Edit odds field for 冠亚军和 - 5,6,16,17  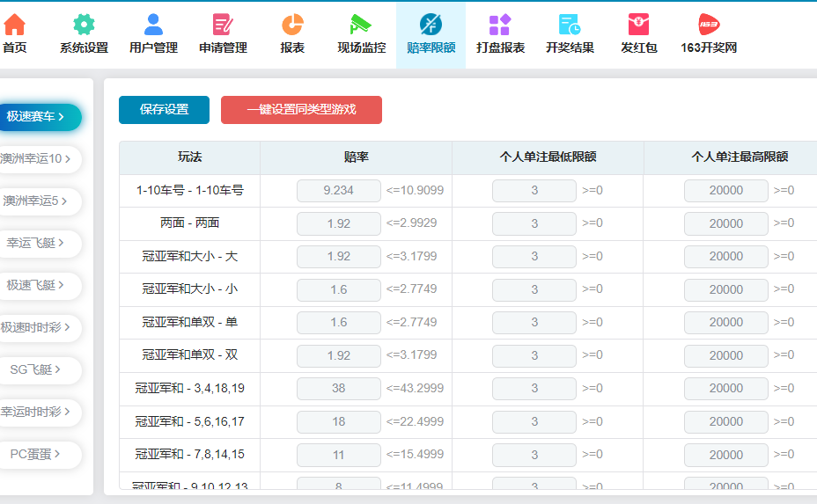tap(339, 421)
